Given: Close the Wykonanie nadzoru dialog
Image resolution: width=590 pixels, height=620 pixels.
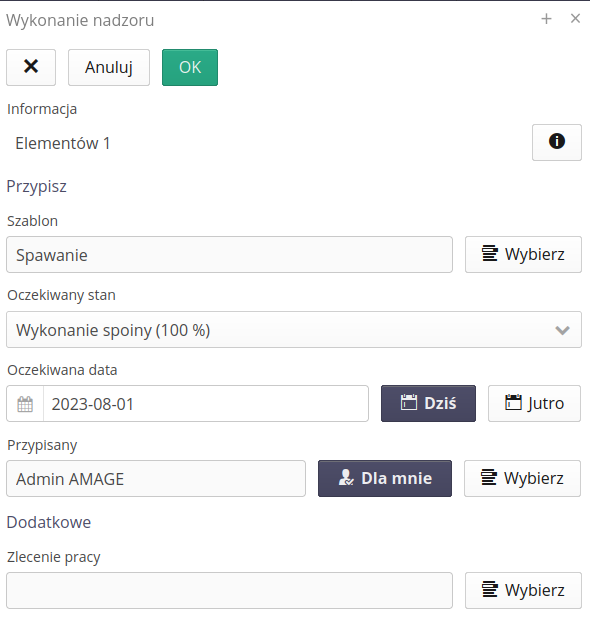Looking at the screenshot, I should [575, 18].
